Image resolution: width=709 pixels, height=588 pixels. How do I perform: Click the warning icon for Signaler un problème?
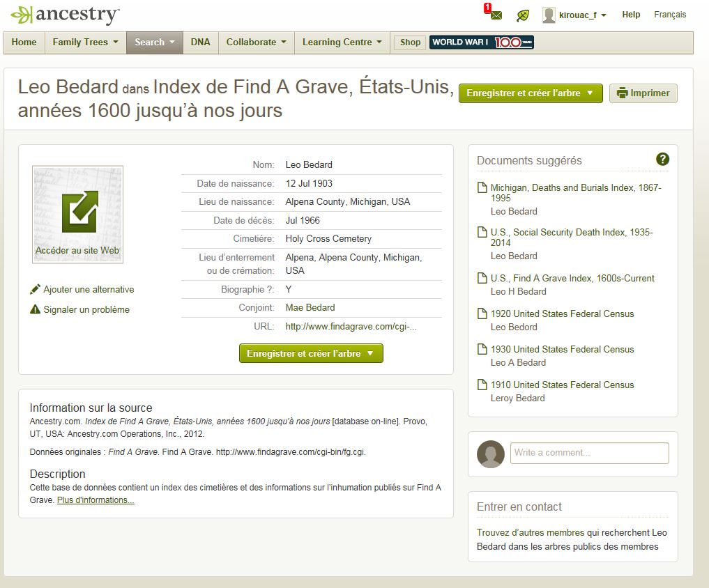35,309
